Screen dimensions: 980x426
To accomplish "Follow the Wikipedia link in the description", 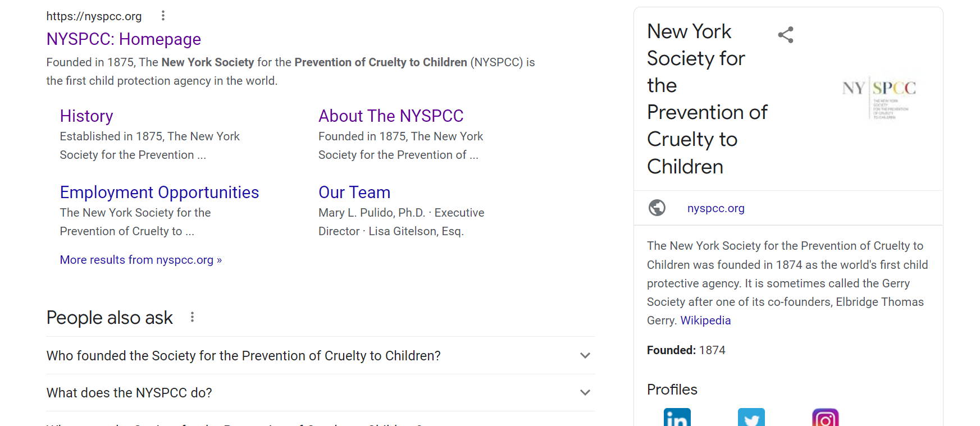I will pos(705,320).
